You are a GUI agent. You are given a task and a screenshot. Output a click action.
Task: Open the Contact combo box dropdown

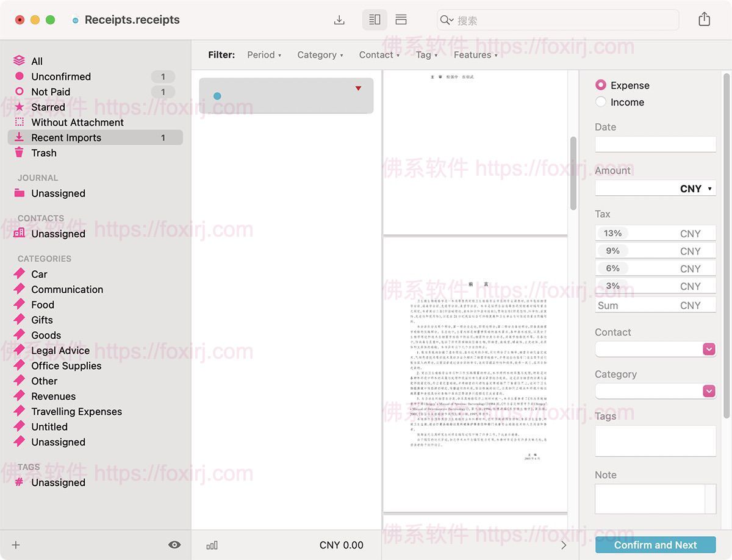click(709, 349)
